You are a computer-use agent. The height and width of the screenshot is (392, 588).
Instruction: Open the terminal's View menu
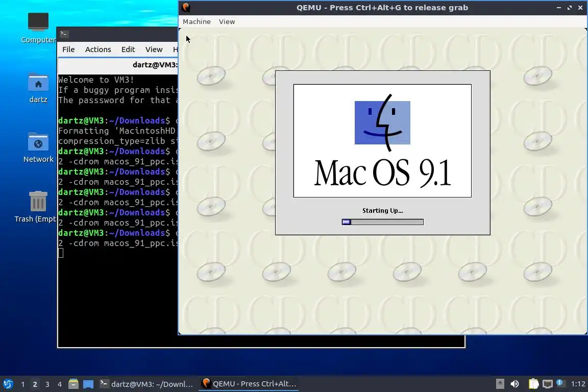154,50
